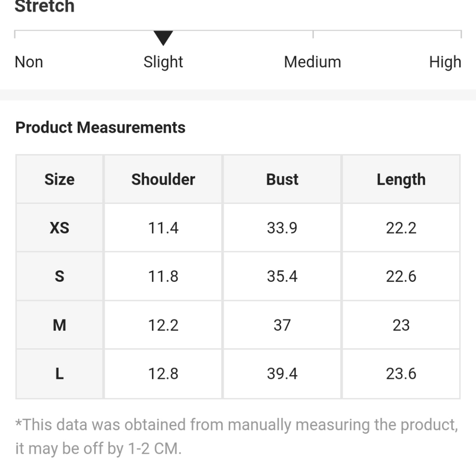This screenshot has width=476, height=476.
Task: Click the Shoulder column header
Action: [x=163, y=179]
